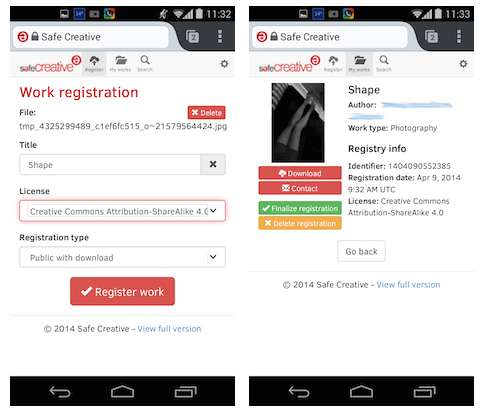Tap Android back button on left phone
Screen dimensions: 481x414
60,392
